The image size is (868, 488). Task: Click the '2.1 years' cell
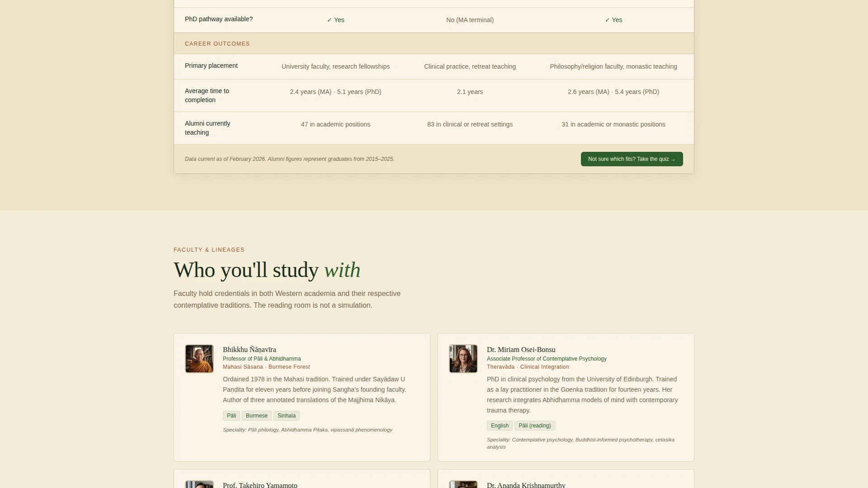pyautogui.click(x=470, y=92)
